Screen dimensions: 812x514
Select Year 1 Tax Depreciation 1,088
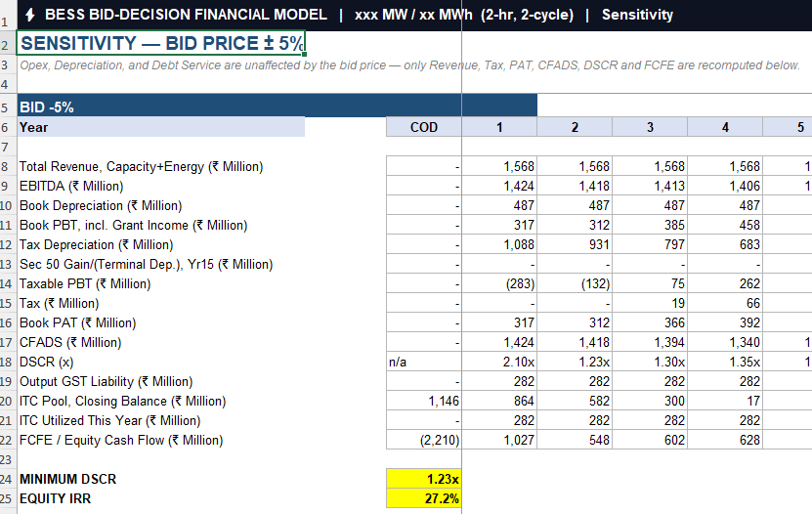[499, 245]
